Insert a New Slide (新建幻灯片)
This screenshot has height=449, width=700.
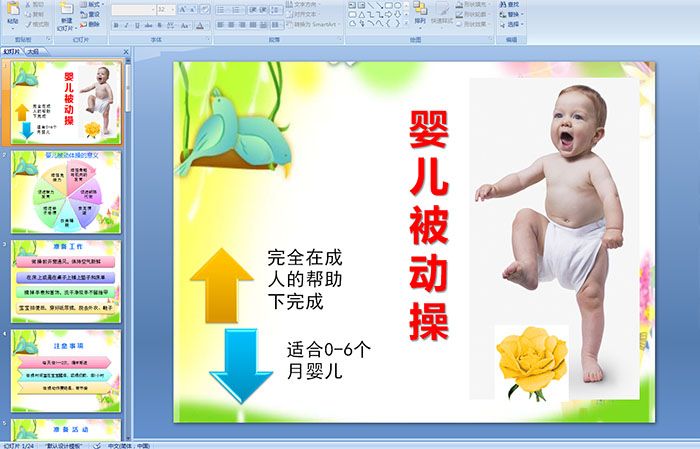pyautogui.click(x=67, y=18)
